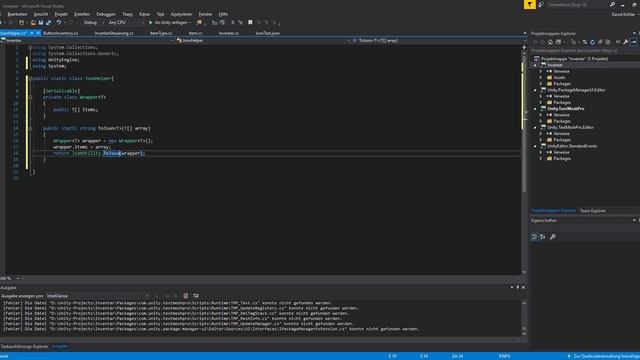Collapse the UnityEditor.StandardEvents project node

tap(535, 146)
